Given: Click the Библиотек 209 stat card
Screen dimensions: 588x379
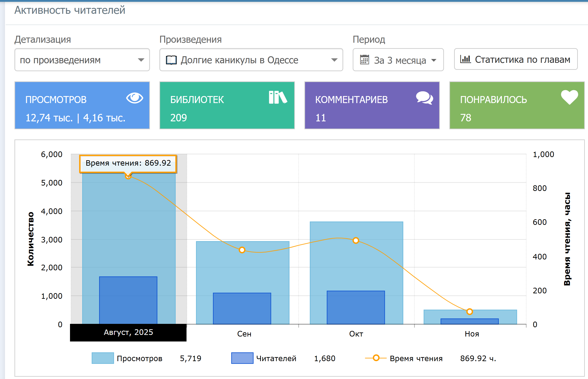Looking at the screenshot, I should point(227,105).
